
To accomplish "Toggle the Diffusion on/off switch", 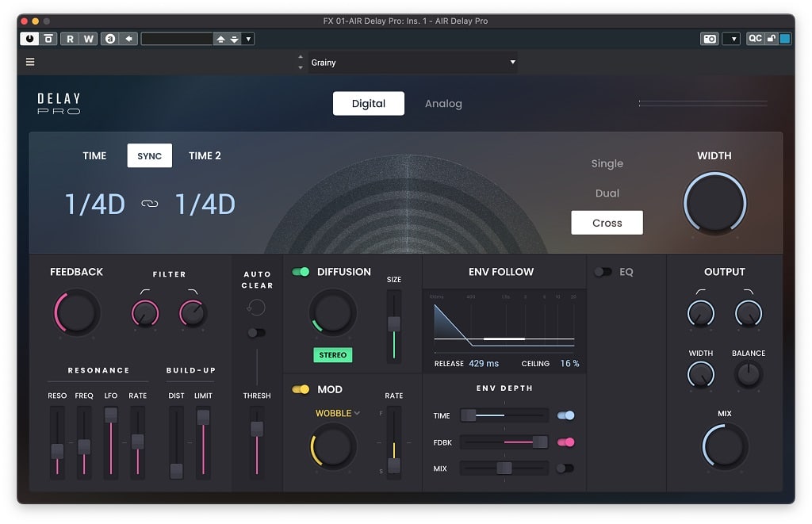I will coord(301,272).
